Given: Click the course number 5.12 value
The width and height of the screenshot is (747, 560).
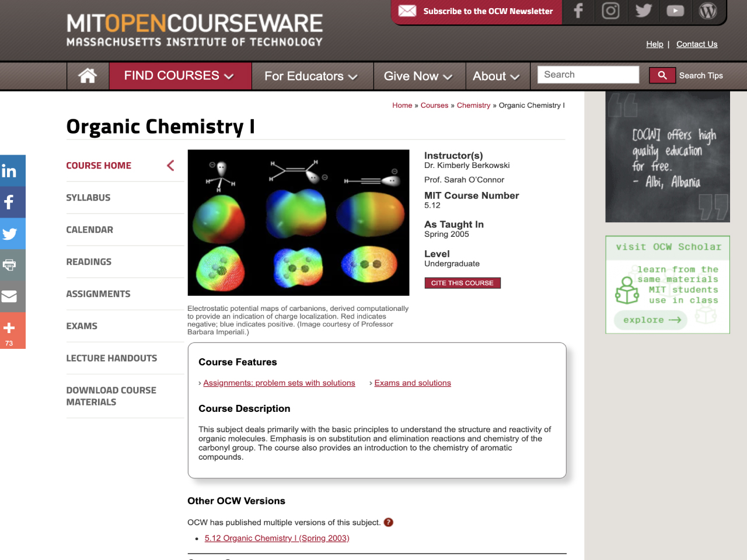Looking at the screenshot, I should pyautogui.click(x=432, y=205).
